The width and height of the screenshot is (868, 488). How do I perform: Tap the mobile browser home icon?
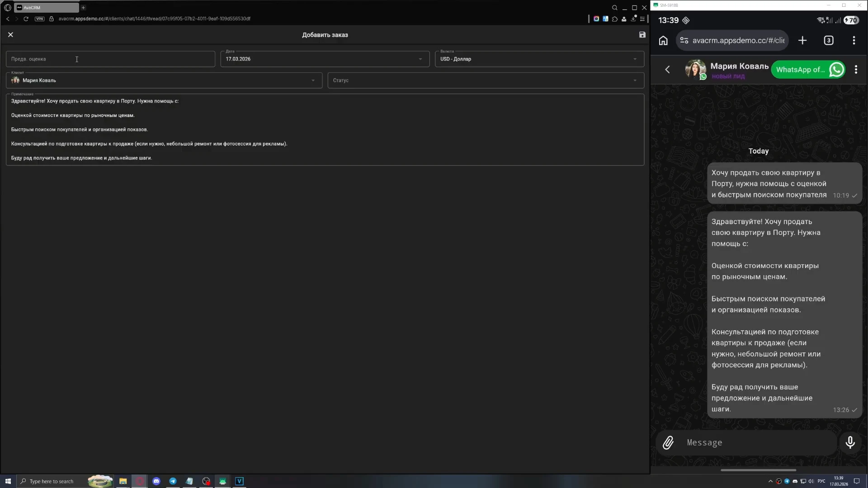[663, 41]
